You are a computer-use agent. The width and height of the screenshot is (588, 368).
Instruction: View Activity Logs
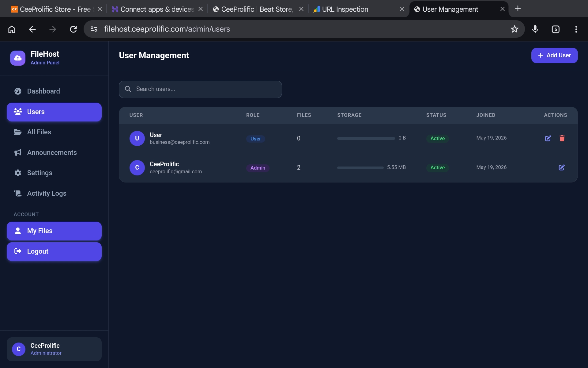[x=54, y=193]
